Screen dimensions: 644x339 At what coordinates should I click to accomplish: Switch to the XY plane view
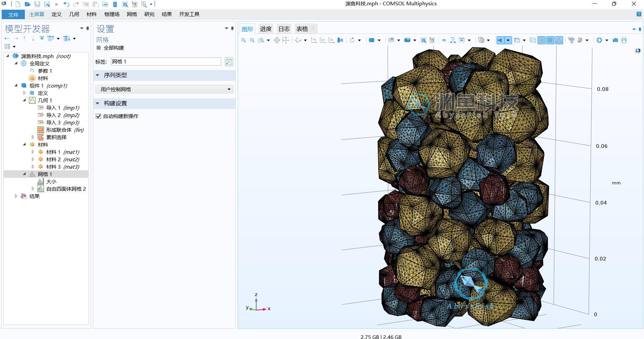[314, 40]
